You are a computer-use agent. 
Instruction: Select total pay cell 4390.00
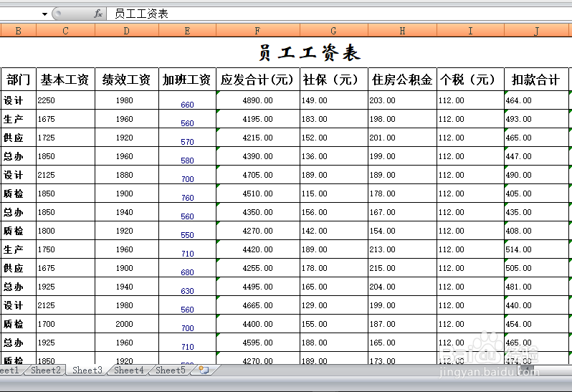tap(257, 156)
